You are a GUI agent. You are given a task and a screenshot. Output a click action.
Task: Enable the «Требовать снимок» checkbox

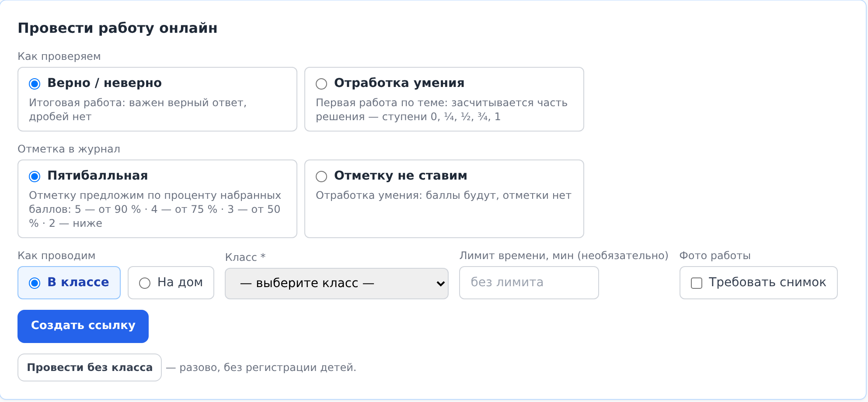pyautogui.click(x=697, y=283)
